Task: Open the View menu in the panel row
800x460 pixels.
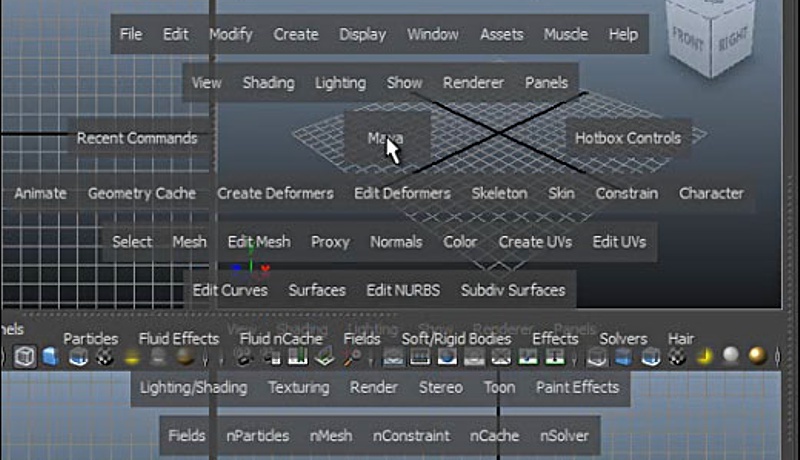Action: click(206, 83)
